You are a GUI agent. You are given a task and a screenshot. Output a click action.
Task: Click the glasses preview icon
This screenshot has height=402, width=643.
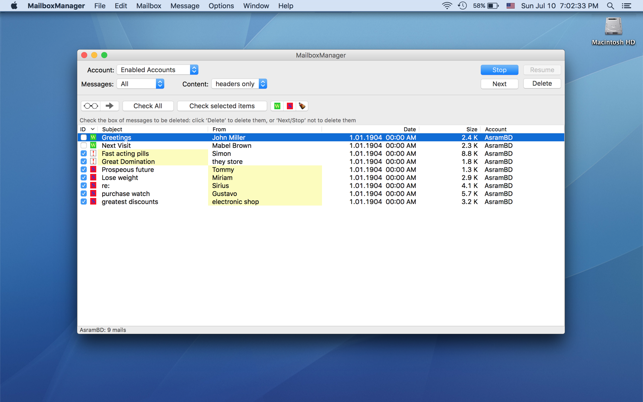coord(91,106)
